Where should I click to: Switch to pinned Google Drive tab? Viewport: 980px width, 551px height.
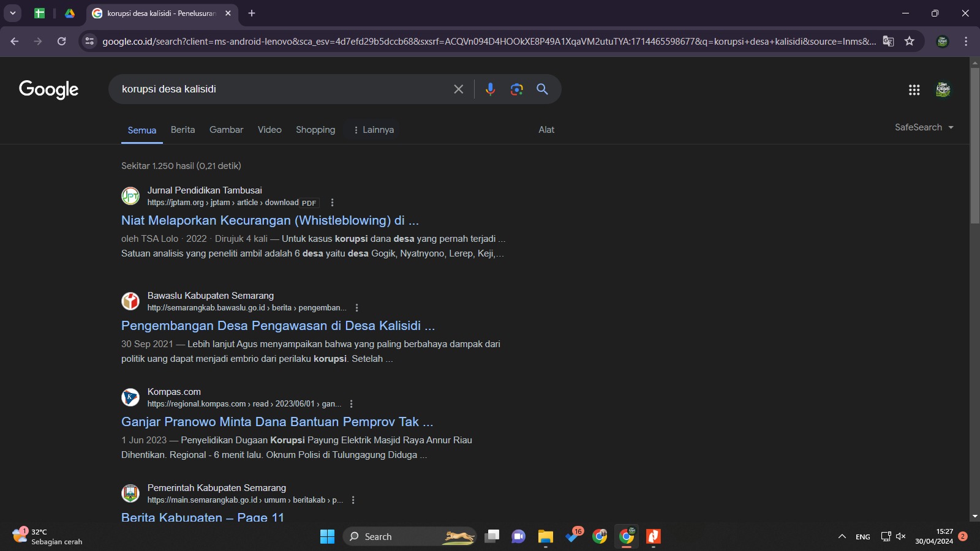pos(70,13)
